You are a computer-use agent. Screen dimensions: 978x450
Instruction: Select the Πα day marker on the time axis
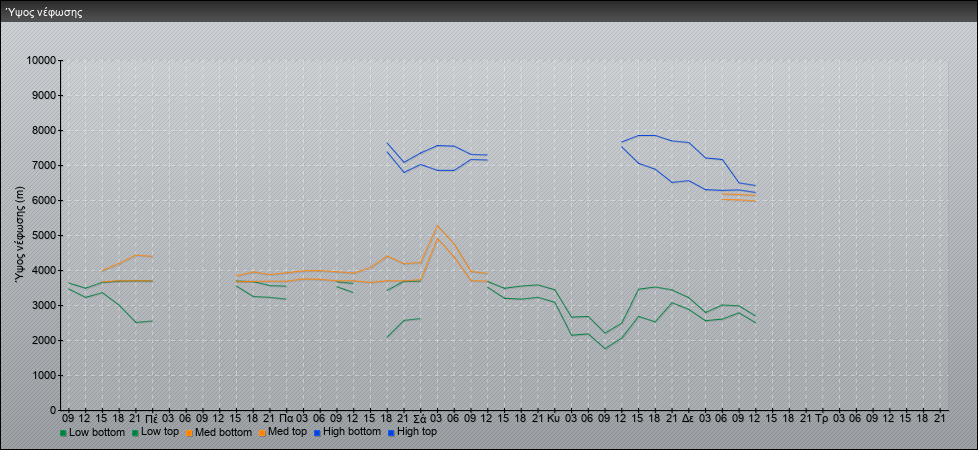tap(287, 418)
